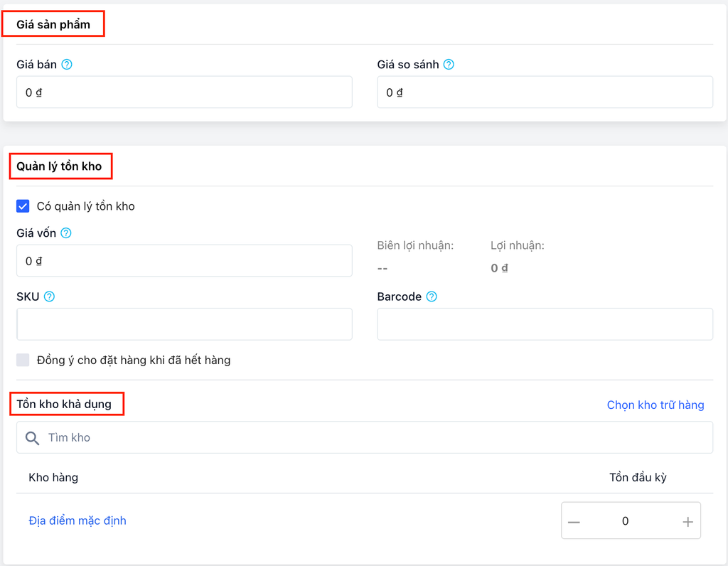Open Chọn kho trữ hàng link

pos(655,405)
